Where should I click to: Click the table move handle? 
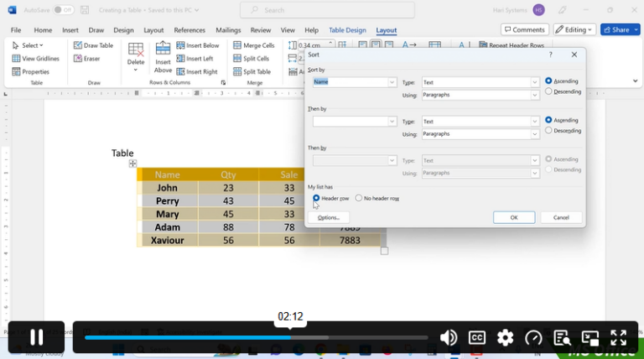pyautogui.click(x=132, y=164)
